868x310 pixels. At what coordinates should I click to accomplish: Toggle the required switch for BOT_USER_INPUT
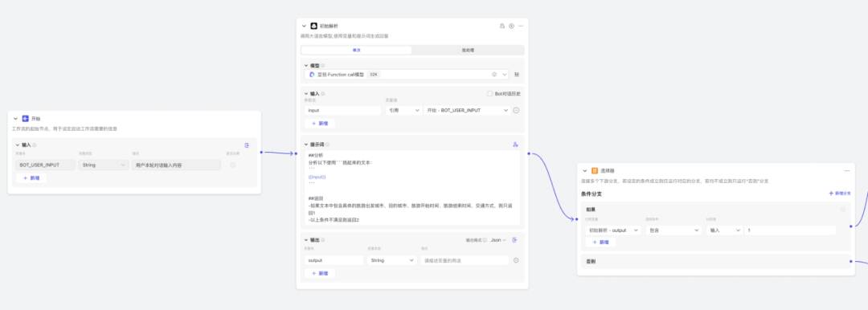(x=232, y=165)
